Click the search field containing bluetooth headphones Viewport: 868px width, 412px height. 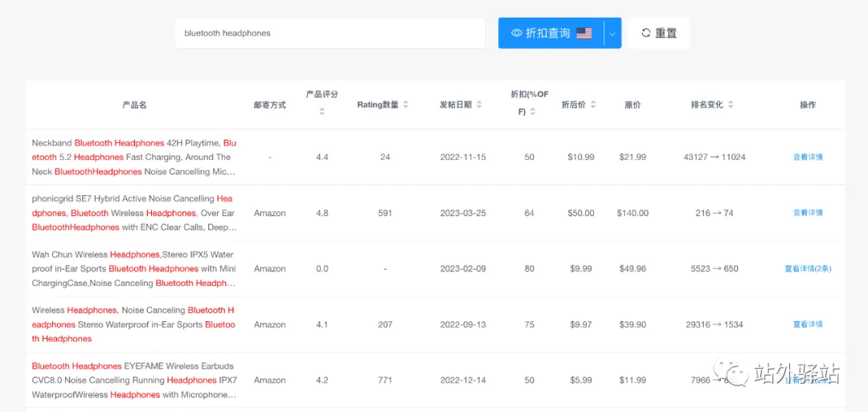[330, 33]
